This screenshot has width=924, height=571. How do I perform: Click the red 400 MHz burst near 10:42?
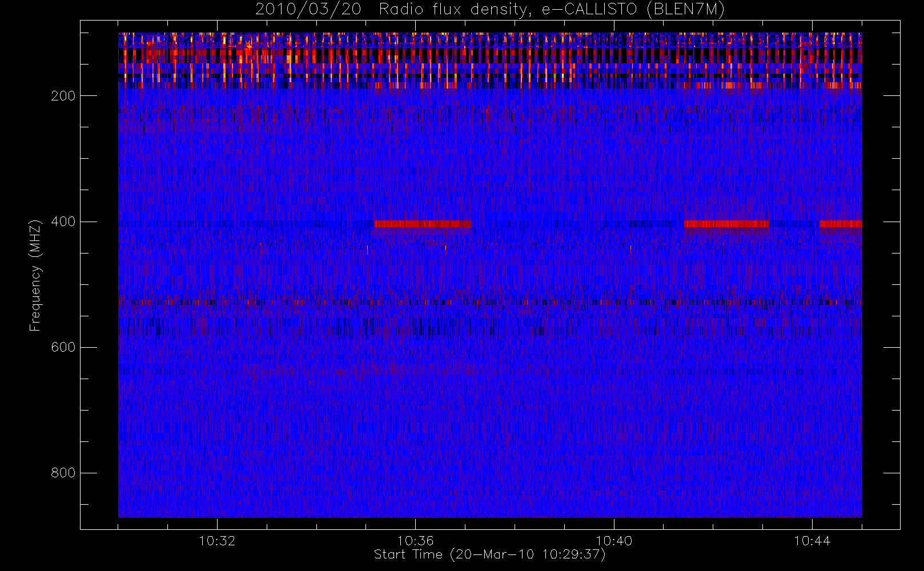(726, 224)
